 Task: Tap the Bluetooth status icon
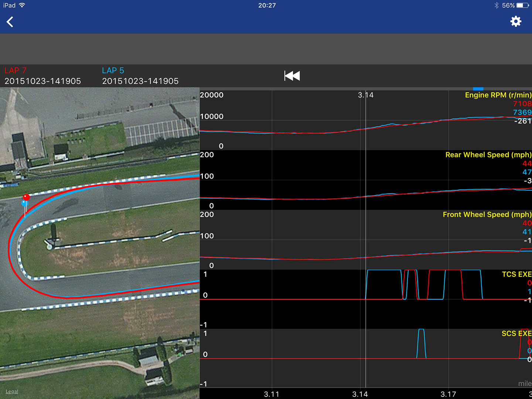(497, 6)
